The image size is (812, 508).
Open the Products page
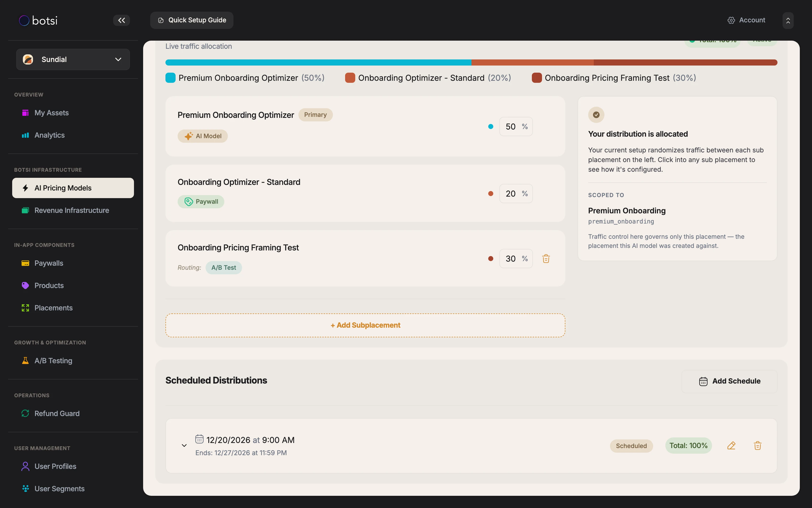click(73, 285)
